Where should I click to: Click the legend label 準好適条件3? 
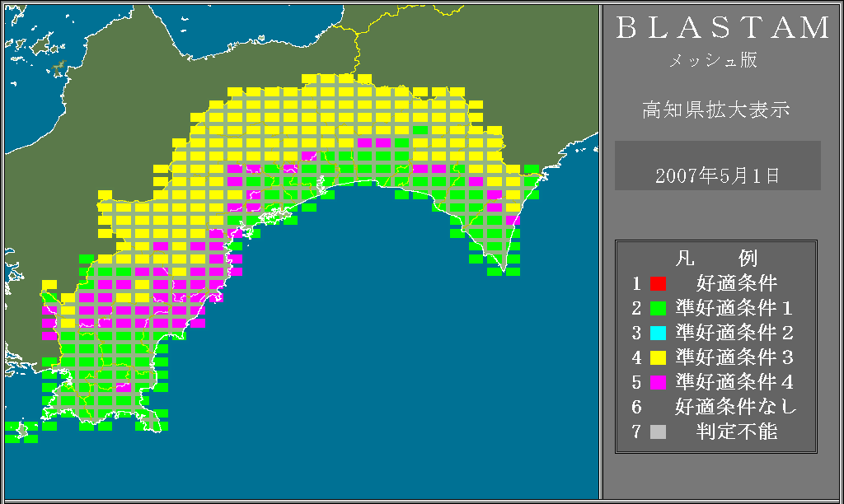[x=734, y=357]
